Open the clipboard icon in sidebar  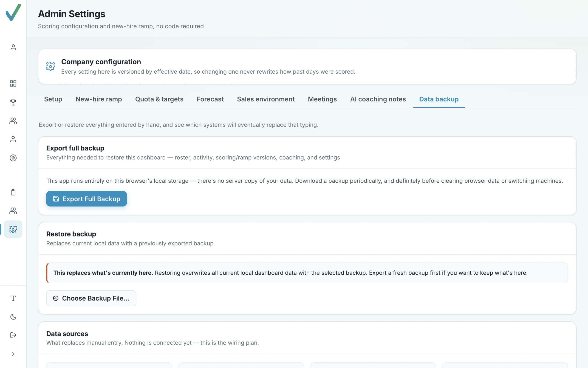(13, 192)
